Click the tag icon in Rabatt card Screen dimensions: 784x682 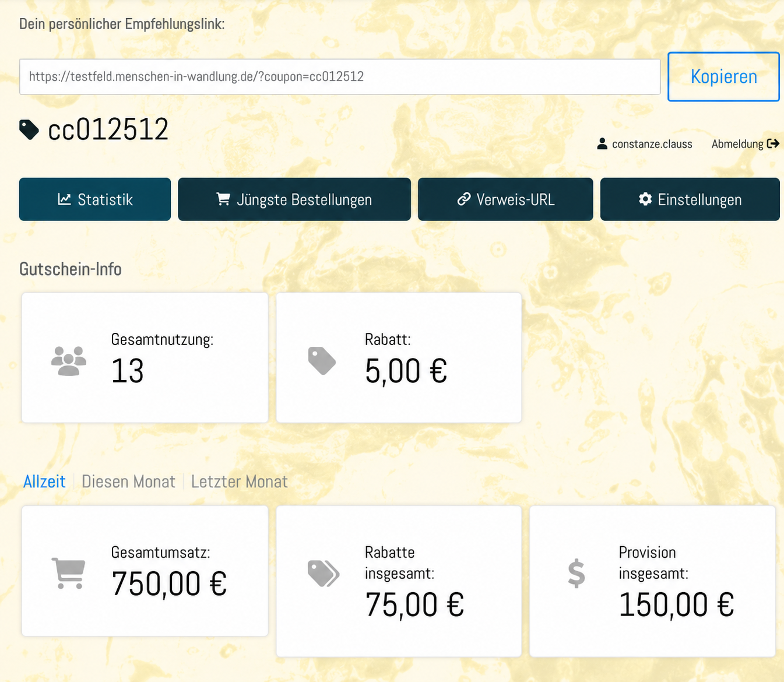pyautogui.click(x=322, y=361)
